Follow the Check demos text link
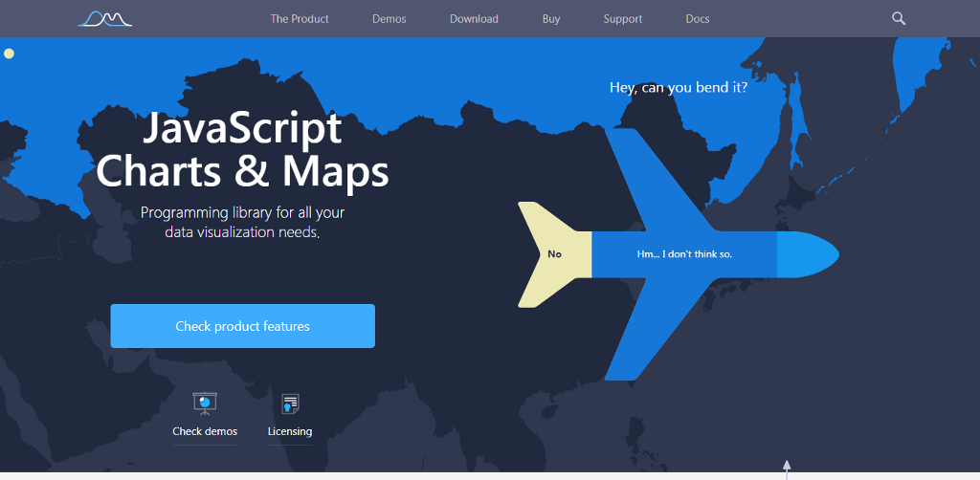The height and width of the screenshot is (480, 980). click(x=205, y=431)
